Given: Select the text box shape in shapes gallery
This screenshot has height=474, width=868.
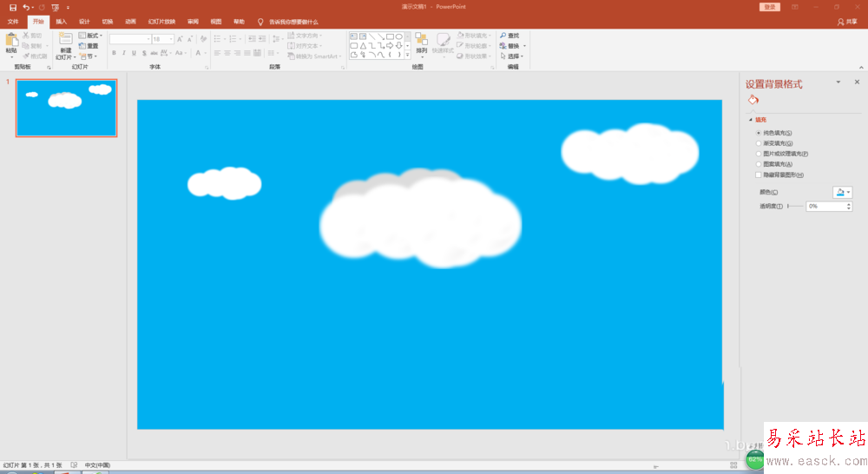Looking at the screenshot, I should coord(354,36).
